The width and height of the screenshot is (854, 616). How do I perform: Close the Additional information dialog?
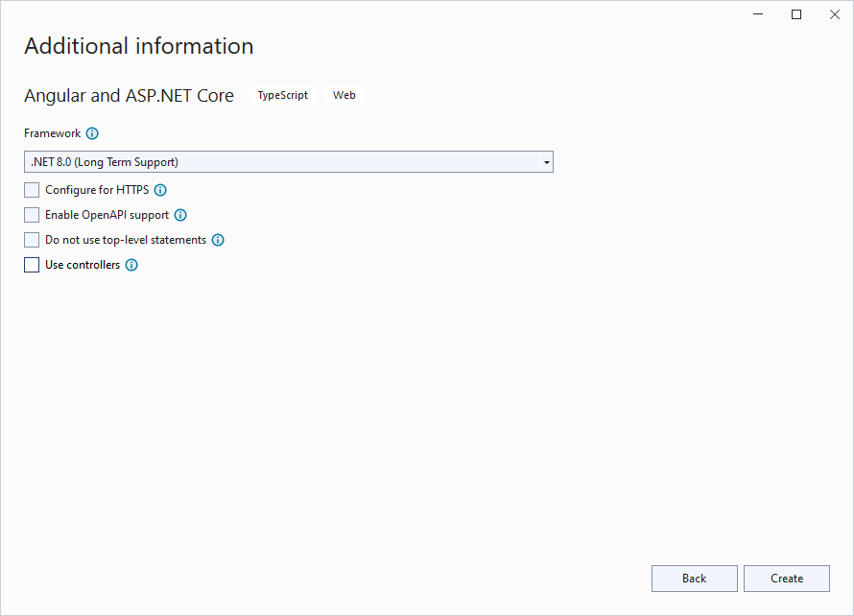pyautogui.click(x=835, y=14)
